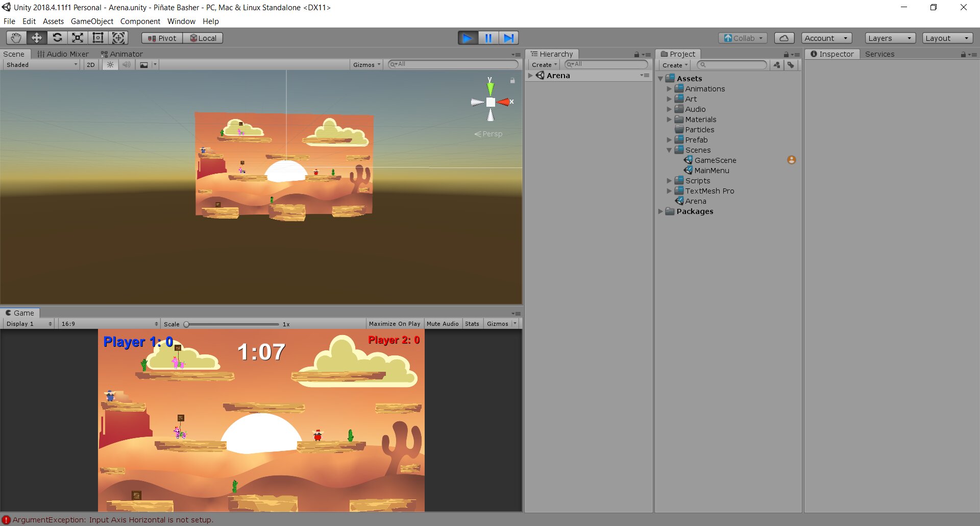Screen dimensions: 980x526
Task: Open the Layers dropdown
Action: (890, 38)
